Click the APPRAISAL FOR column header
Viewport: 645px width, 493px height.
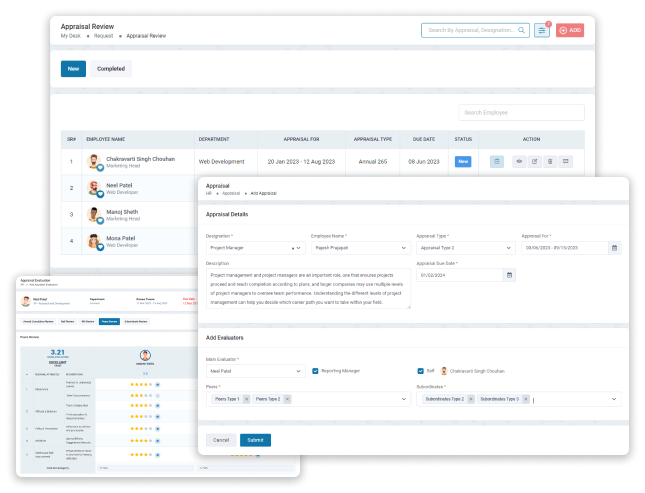(x=301, y=139)
